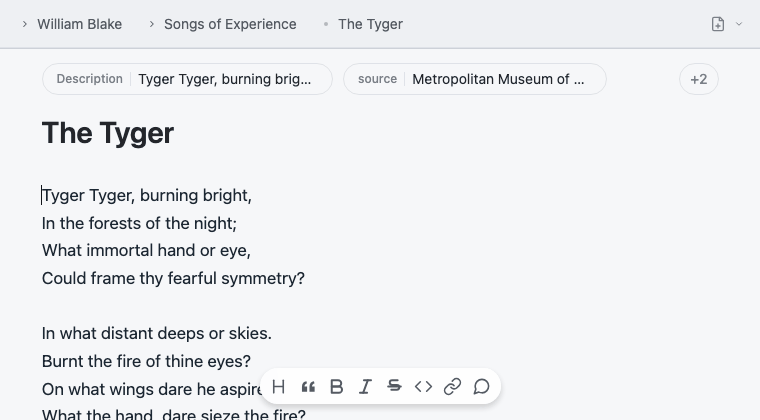
Task: Select The Tyger breadcrumb item
Action: (x=370, y=24)
